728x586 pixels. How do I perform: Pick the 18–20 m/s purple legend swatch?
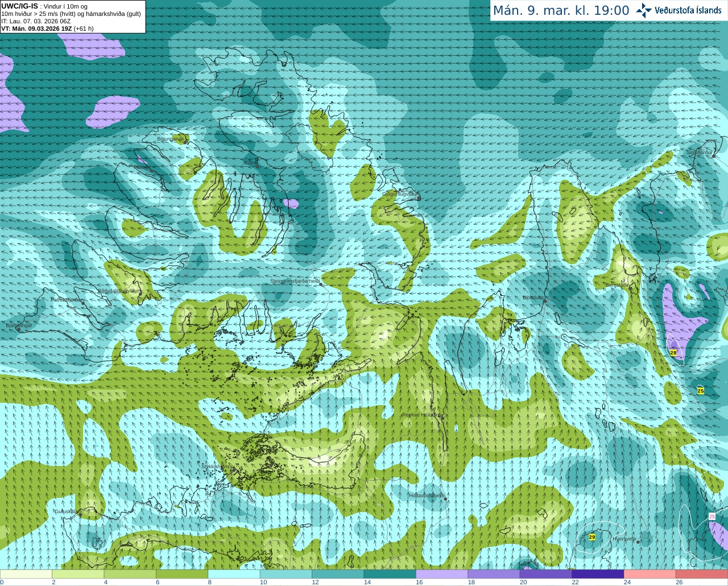(x=494, y=574)
